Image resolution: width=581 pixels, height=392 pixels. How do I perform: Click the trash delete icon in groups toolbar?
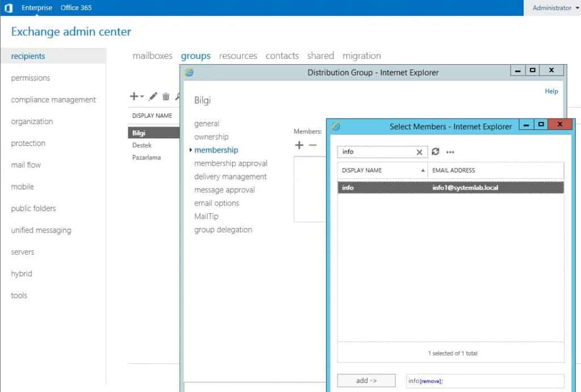(x=166, y=97)
